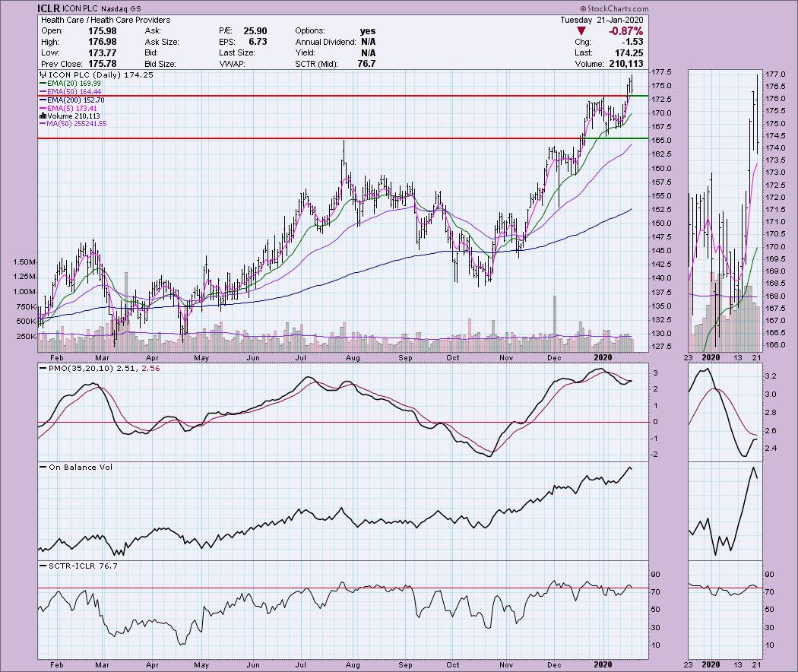798x672 pixels.
Task: Select the ICLR ticker symbol
Action: click(49, 8)
